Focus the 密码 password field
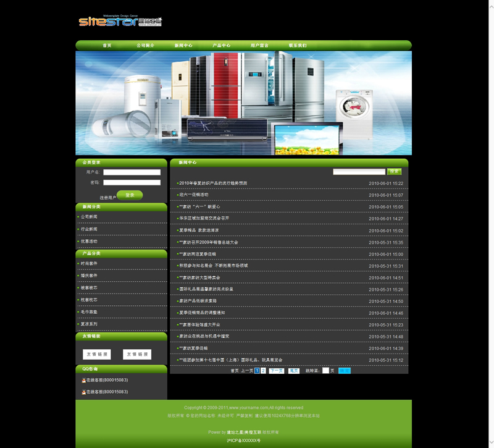Viewport: 494px width, 448px height. pyautogui.click(x=132, y=183)
